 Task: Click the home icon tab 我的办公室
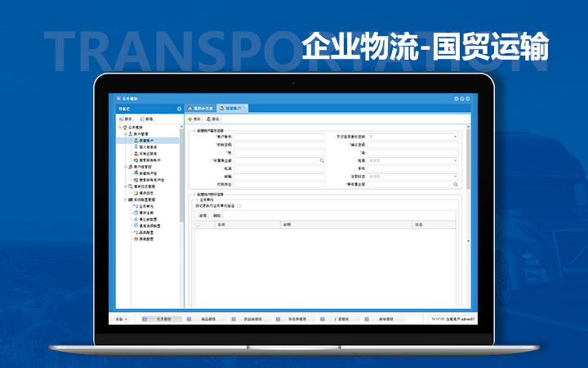click(200, 109)
